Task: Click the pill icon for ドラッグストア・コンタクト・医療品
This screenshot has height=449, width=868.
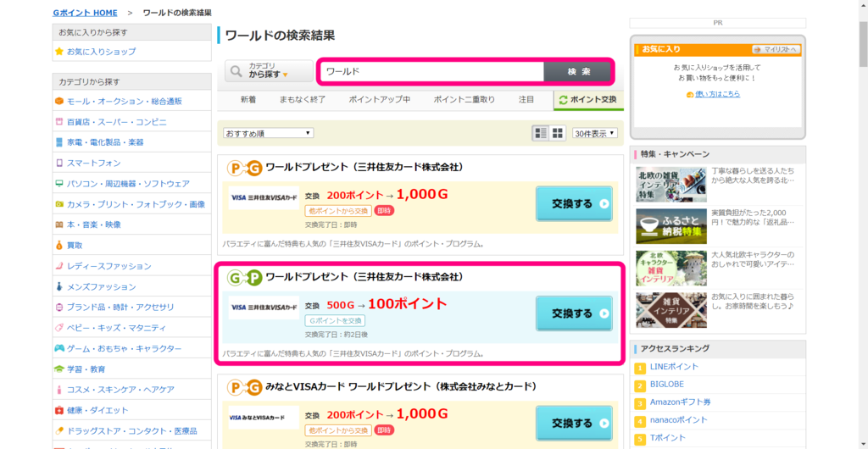Action: 59,430
